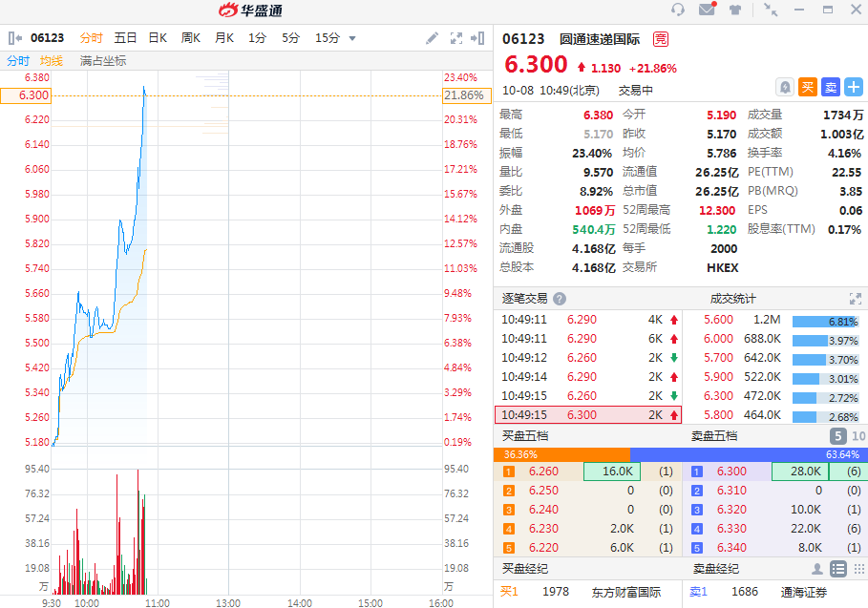Viewport: 868px width, 608px height.
Task: Click the compact window collapse arrows icon
Action: click(771, 10)
